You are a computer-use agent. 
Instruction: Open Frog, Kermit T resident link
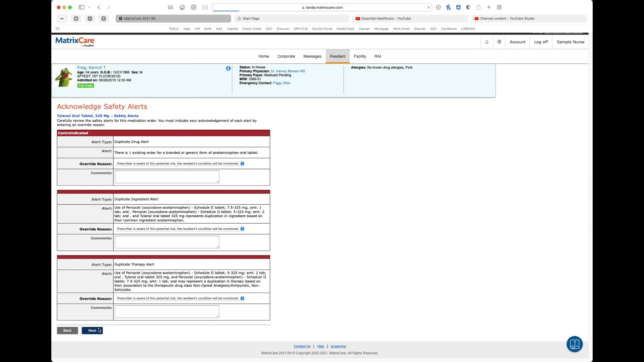tap(91, 67)
